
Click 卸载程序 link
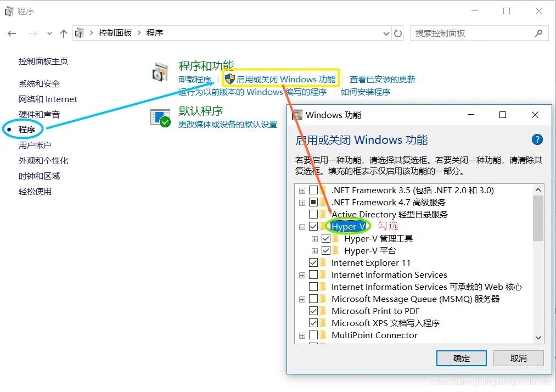click(x=195, y=80)
